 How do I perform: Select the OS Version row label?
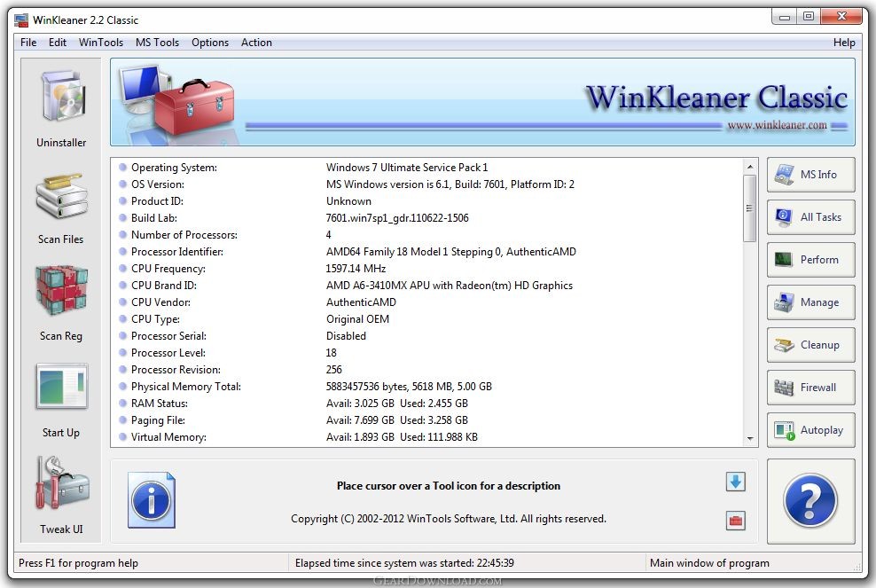coord(158,184)
